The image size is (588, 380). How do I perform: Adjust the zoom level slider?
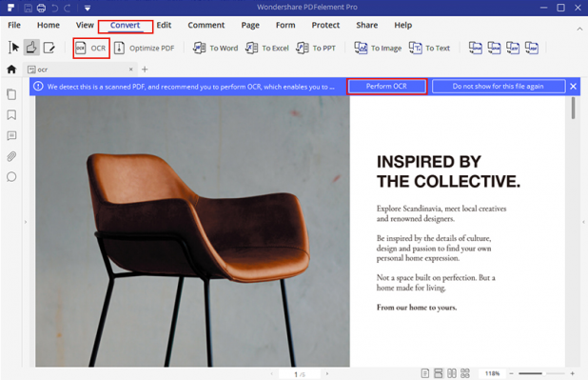(541, 373)
